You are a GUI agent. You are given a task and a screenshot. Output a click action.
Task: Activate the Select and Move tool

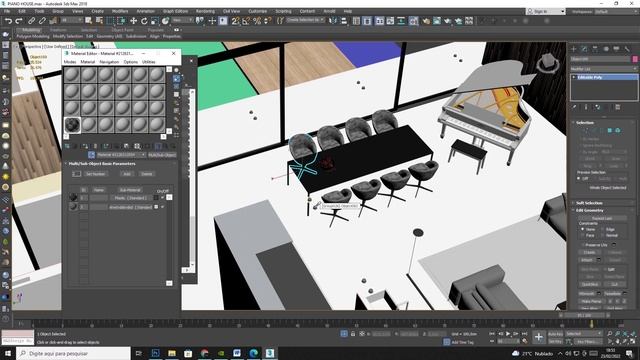pos(133,20)
